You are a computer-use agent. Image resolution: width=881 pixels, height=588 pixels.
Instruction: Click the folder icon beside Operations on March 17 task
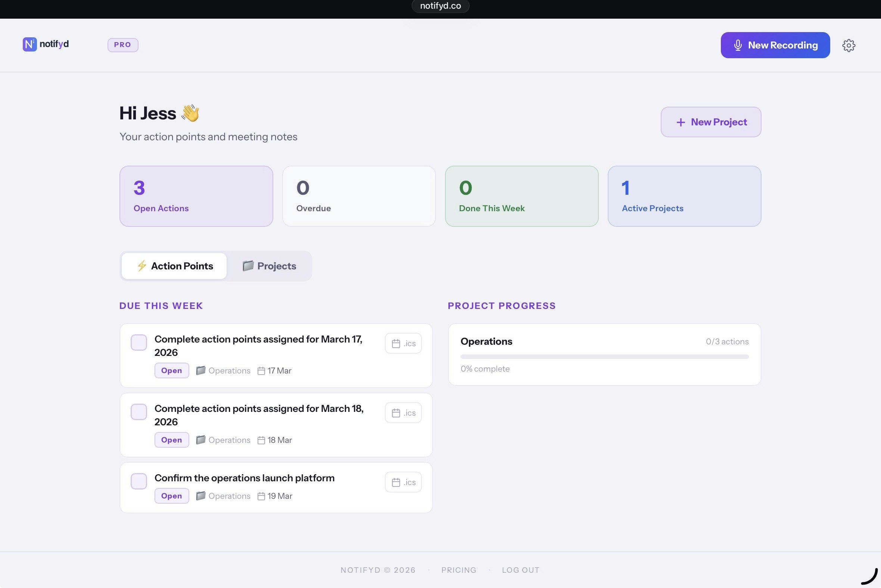click(x=201, y=370)
